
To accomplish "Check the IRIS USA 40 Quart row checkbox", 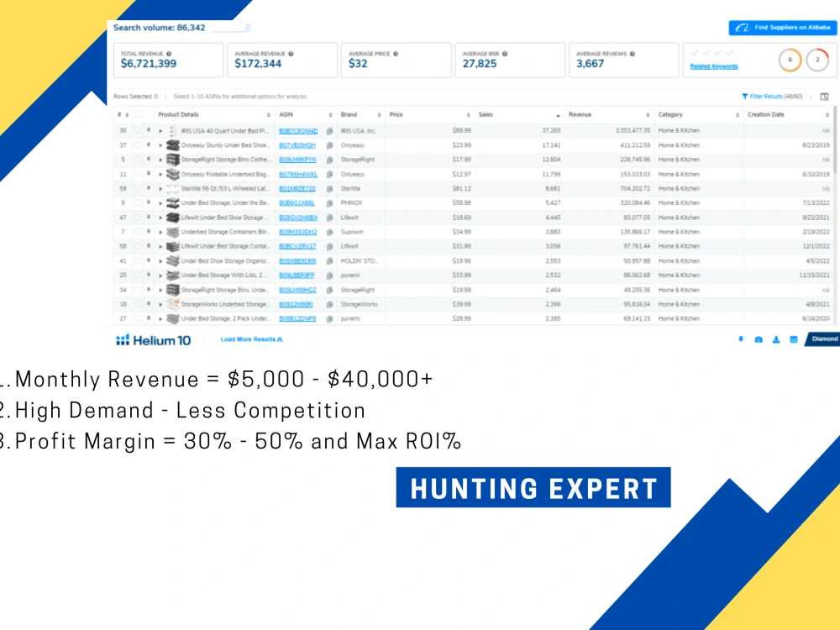I will coord(138,130).
